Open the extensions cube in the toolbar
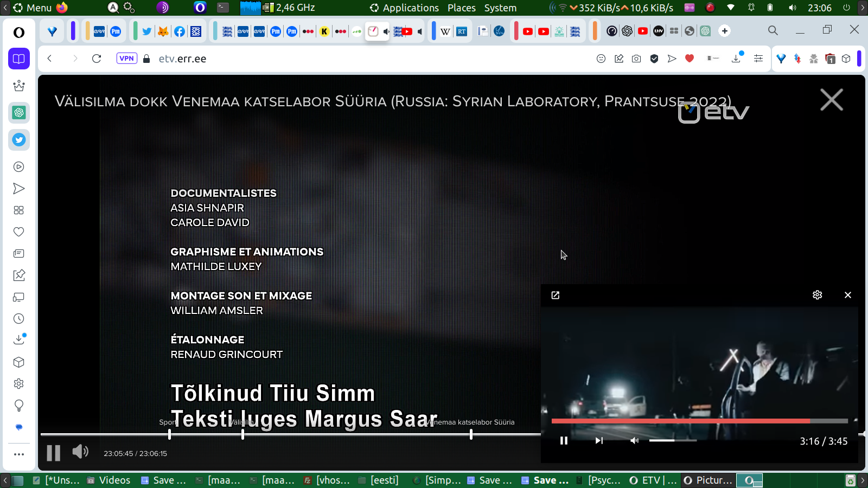Screen dimensions: 868x488 846,59
